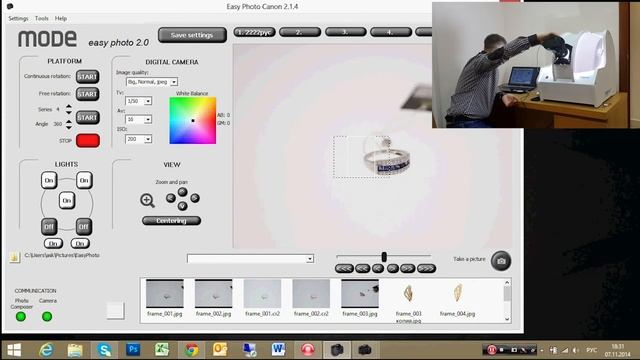Open Skype from taskbar
640x360 pixels.
tap(104, 350)
